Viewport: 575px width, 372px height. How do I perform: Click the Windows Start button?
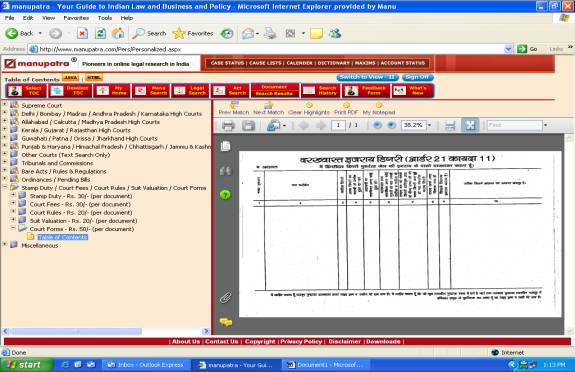(x=27, y=365)
